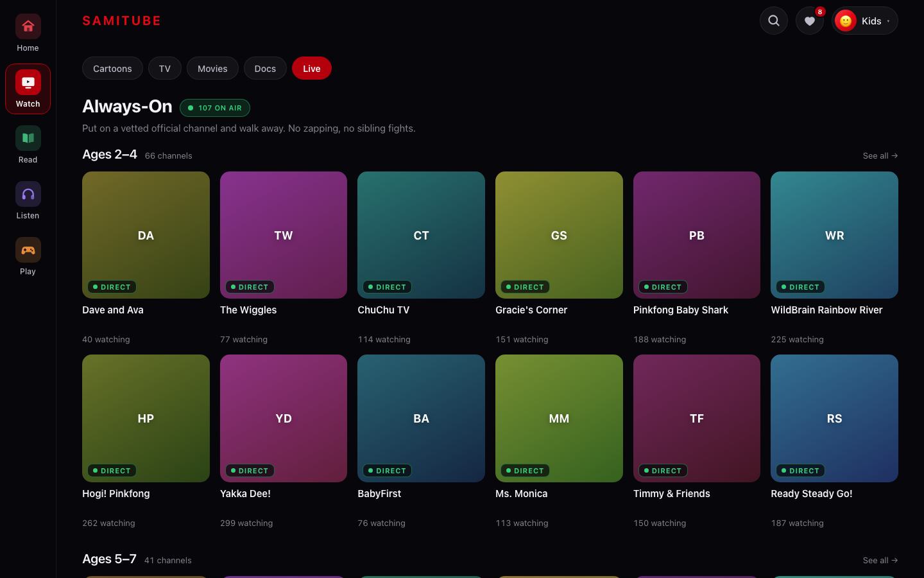
Task: Click the DIRECT badge on Timmy & Friends
Action: [x=663, y=471]
